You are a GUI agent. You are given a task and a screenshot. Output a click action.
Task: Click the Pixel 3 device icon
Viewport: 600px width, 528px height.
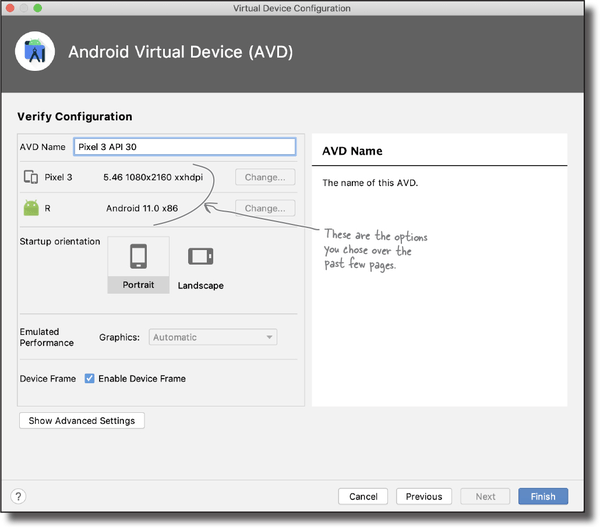[x=31, y=177]
